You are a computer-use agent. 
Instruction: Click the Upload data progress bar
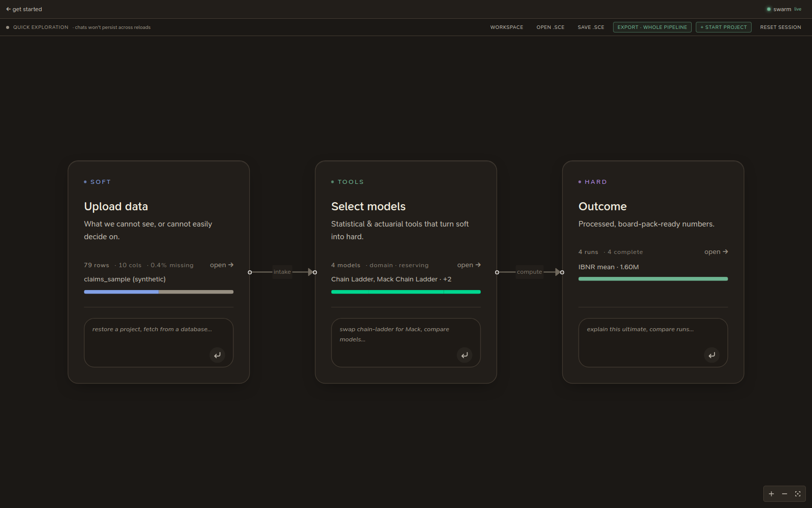click(158, 292)
